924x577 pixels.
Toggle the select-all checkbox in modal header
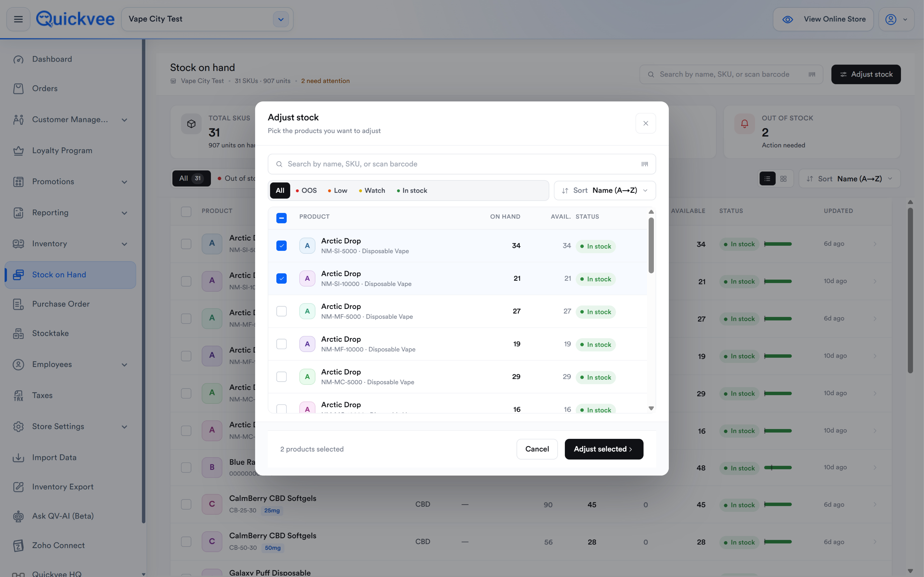281,218
